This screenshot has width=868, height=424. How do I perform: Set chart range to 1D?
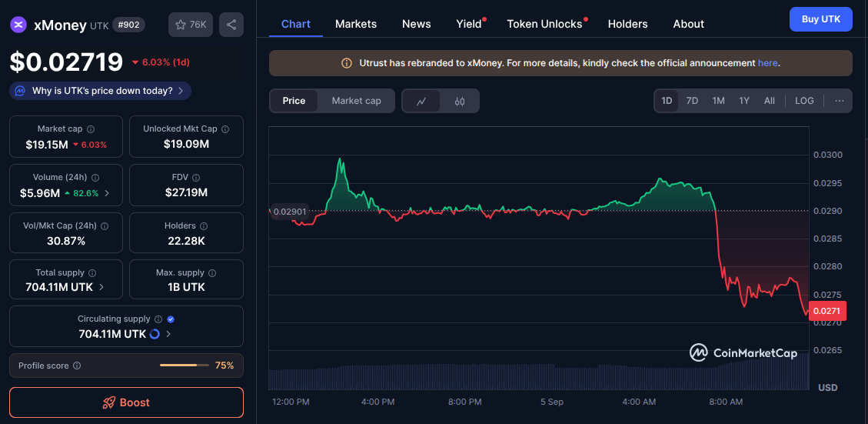[x=667, y=101]
